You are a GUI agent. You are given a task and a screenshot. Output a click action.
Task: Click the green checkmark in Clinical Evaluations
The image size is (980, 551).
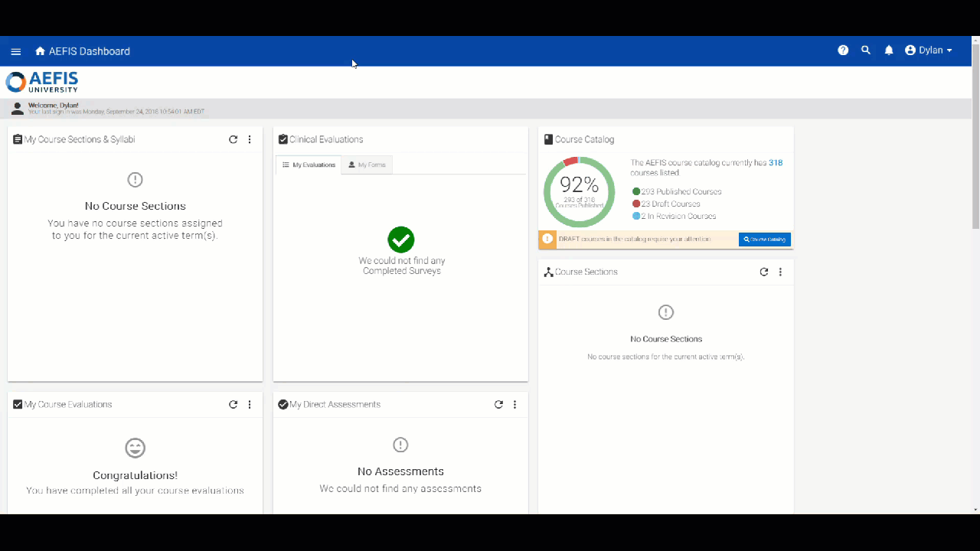click(401, 240)
